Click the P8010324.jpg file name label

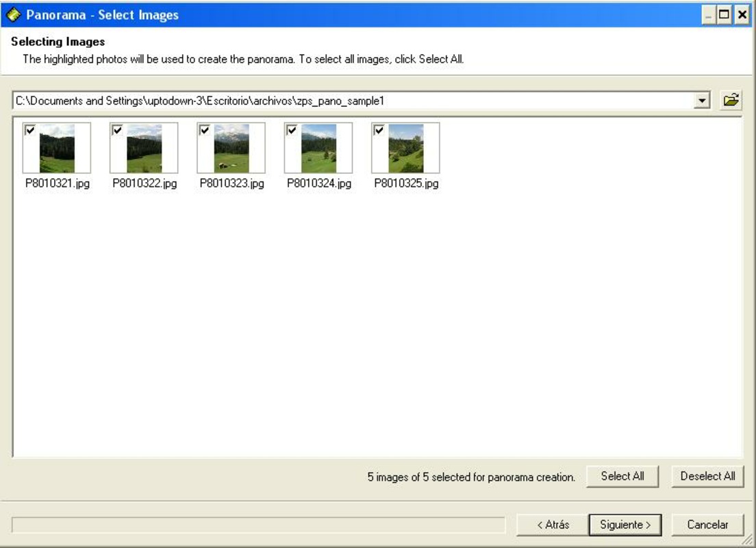click(319, 184)
